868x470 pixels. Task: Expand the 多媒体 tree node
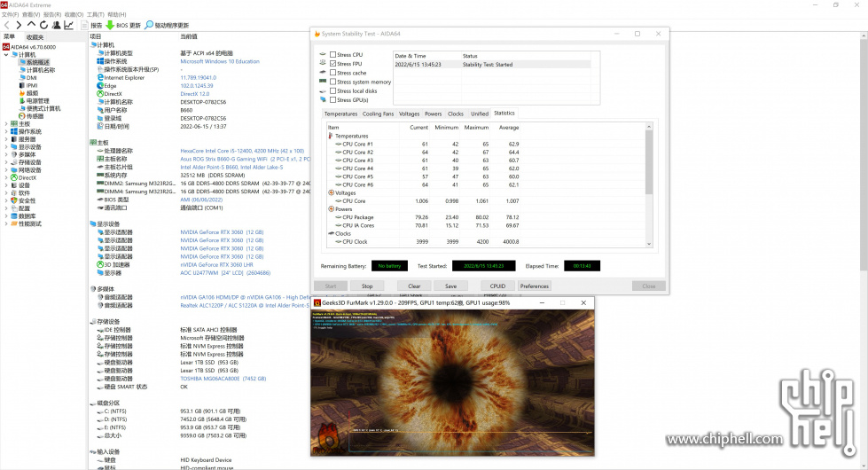point(6,154)
